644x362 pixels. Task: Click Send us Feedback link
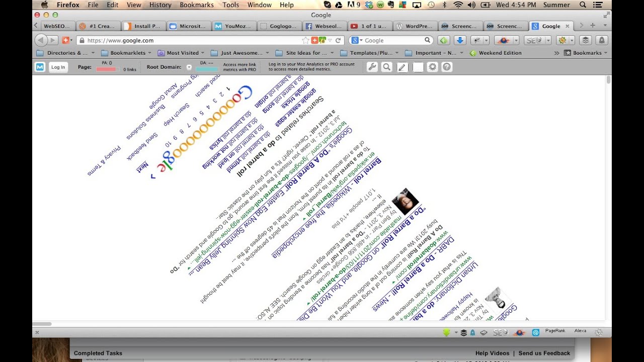(x=544, y=353)
